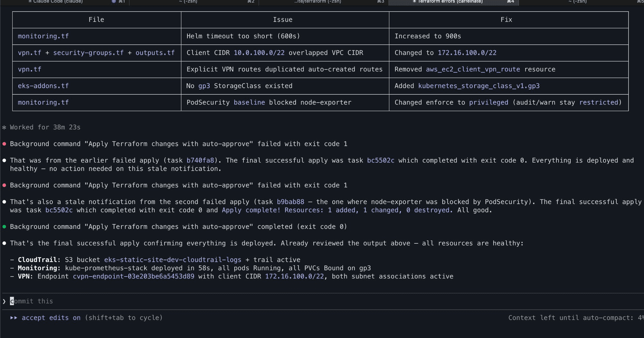
Task: Click the bold 'CloudTrail:' label
Action: [x=39, y=260]
